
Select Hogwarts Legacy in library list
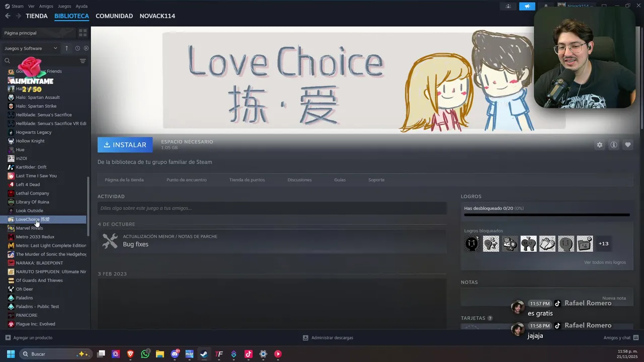click(x=34, y=132)
